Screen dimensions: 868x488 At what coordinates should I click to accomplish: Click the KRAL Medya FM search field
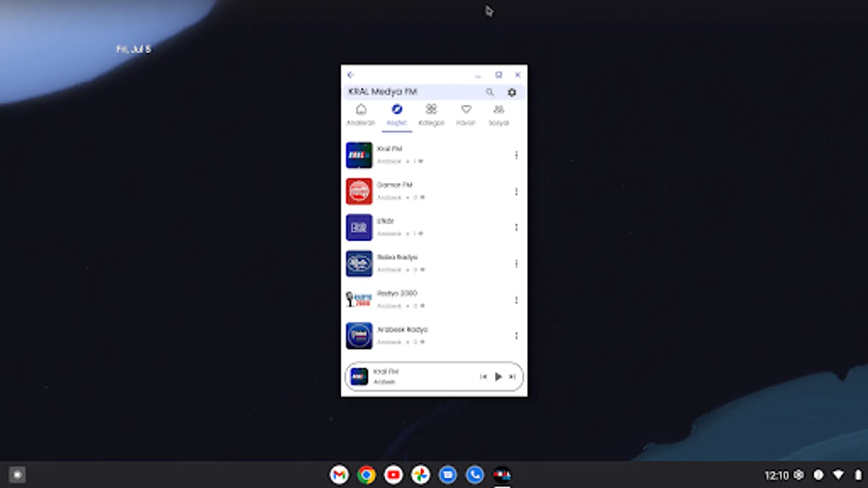point(412,92)
